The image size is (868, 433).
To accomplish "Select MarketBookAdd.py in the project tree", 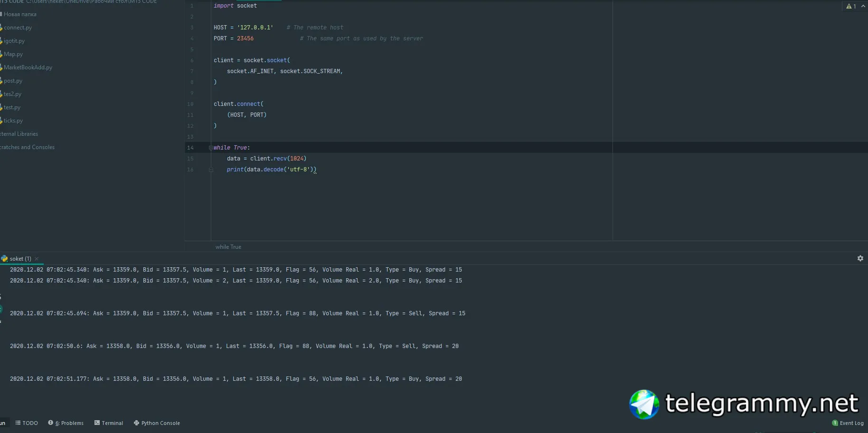I will (28, 67).
